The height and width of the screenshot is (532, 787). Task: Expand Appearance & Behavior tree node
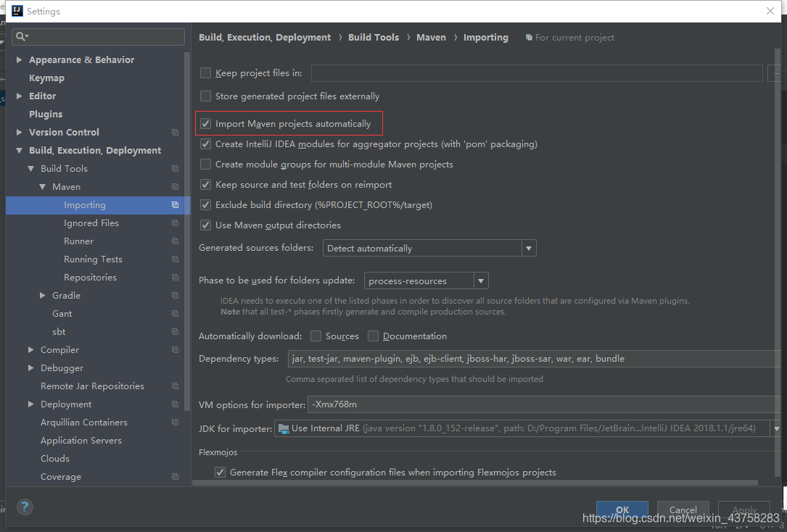pos(19,59)
